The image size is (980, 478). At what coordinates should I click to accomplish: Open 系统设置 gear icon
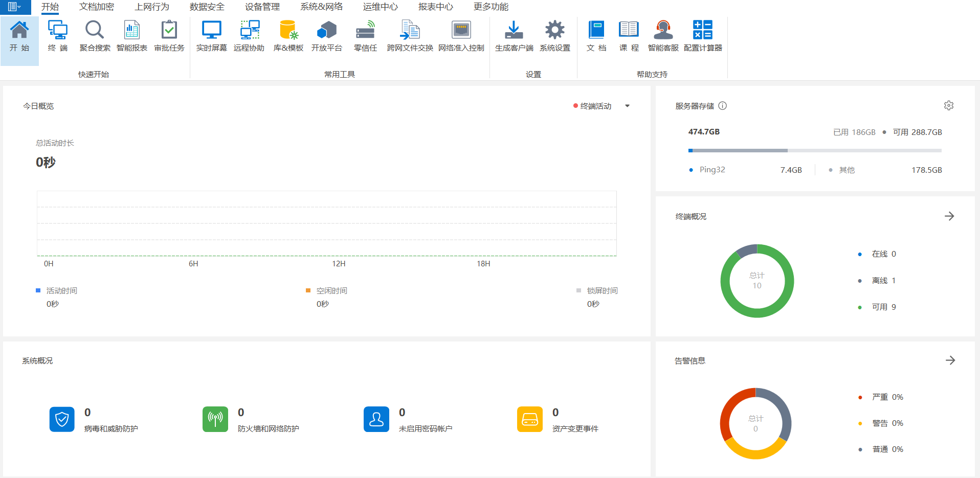pos(554,31)
